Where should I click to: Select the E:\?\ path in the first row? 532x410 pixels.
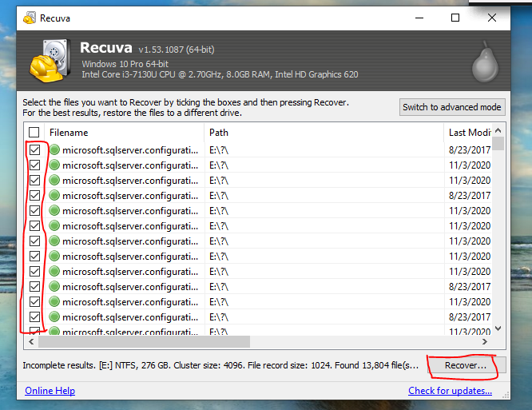(219, 150)
